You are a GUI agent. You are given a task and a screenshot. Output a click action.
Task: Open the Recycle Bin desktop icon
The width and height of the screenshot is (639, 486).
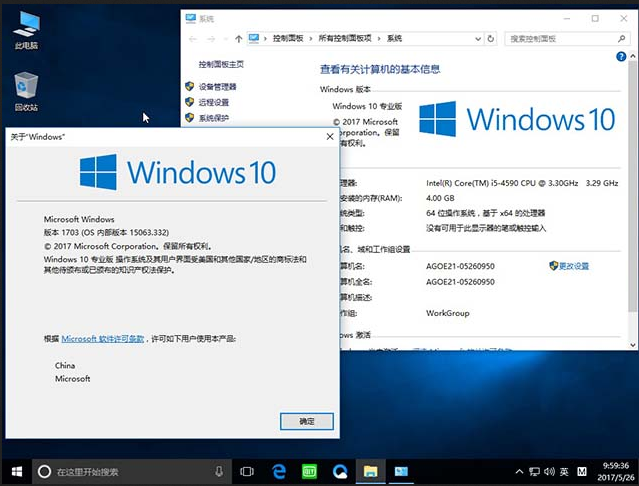click(26, 92)
